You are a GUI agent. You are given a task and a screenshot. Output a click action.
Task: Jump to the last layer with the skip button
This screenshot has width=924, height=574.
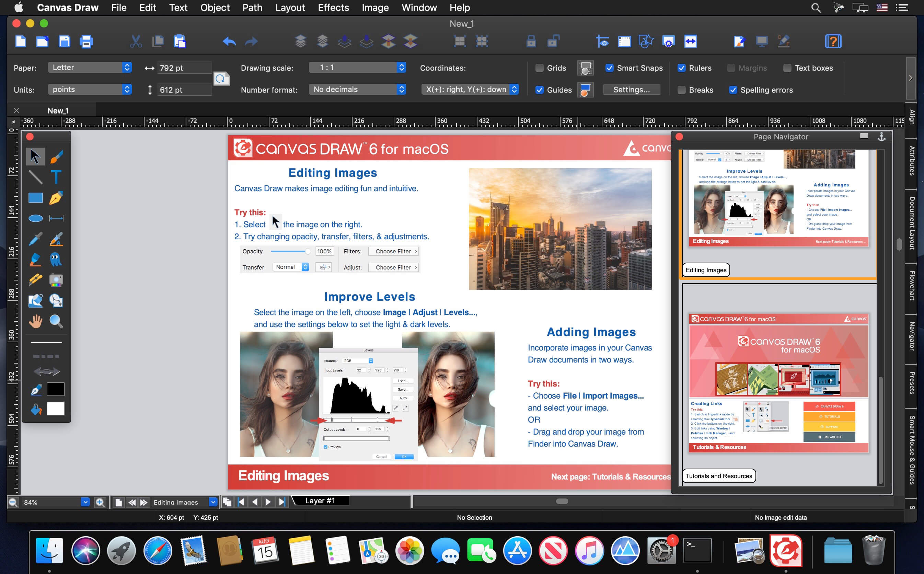pos(282,502)
